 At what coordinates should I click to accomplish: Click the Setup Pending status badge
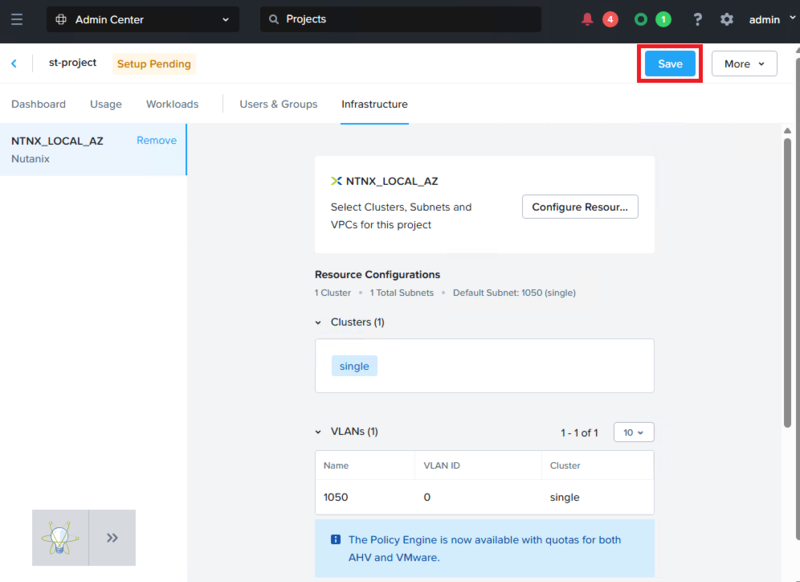point(154,64)
